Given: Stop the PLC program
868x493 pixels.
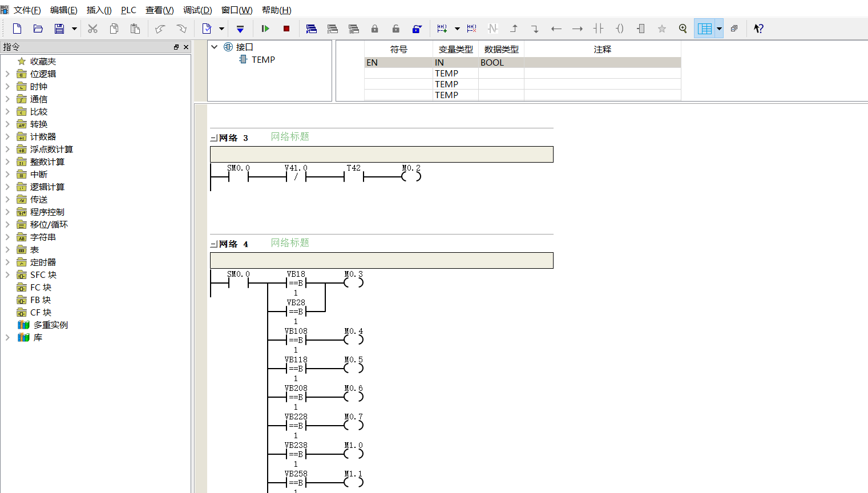Looking at the screenshot, I should tap(286, 29).
